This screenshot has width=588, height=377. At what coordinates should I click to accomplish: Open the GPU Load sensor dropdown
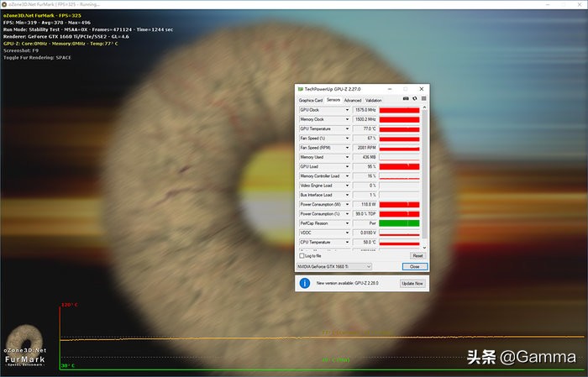pos(347,166)
